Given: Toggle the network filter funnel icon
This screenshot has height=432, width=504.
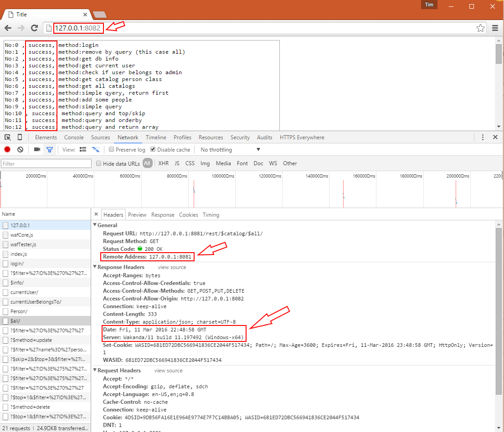Looking at the screenshot, I should click(50, 150).
